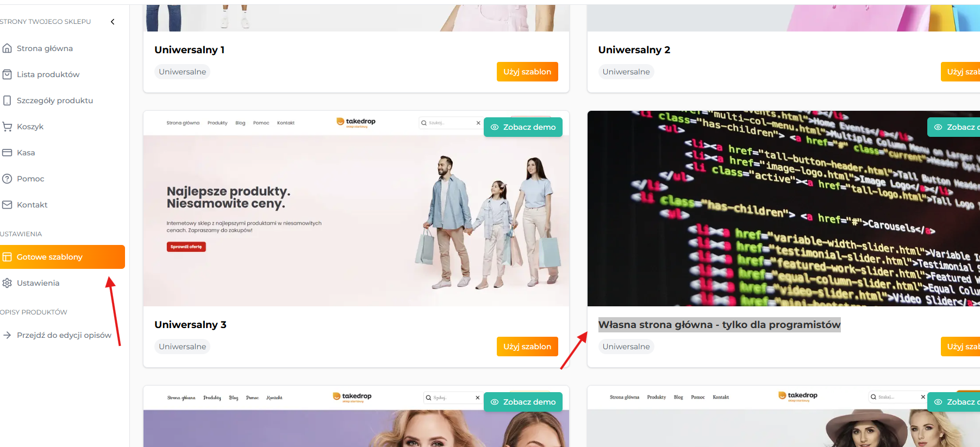The width and height of the screenshot is (980, 447).
Task: Click the Własna strona główna template title
Action: [x=719, y=325]
